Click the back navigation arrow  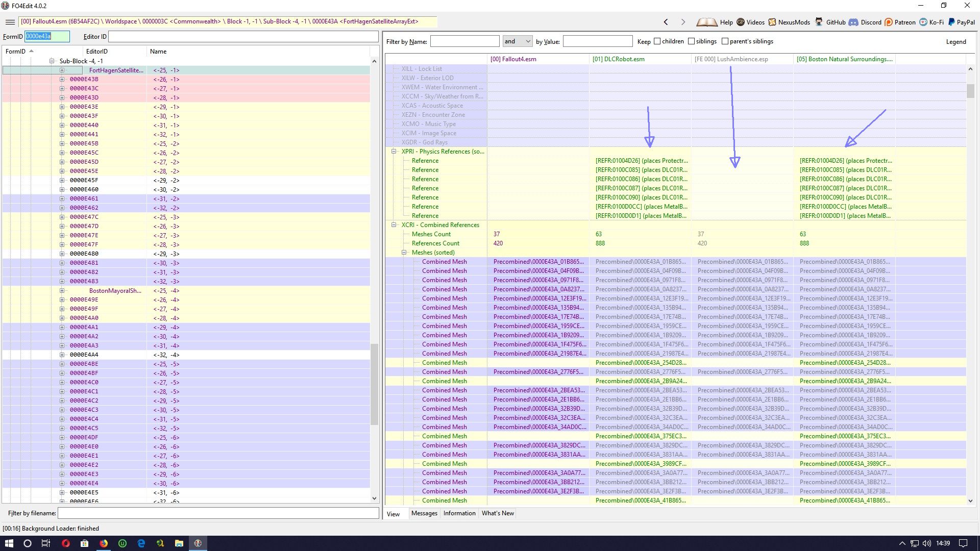(x=666, y=22)
